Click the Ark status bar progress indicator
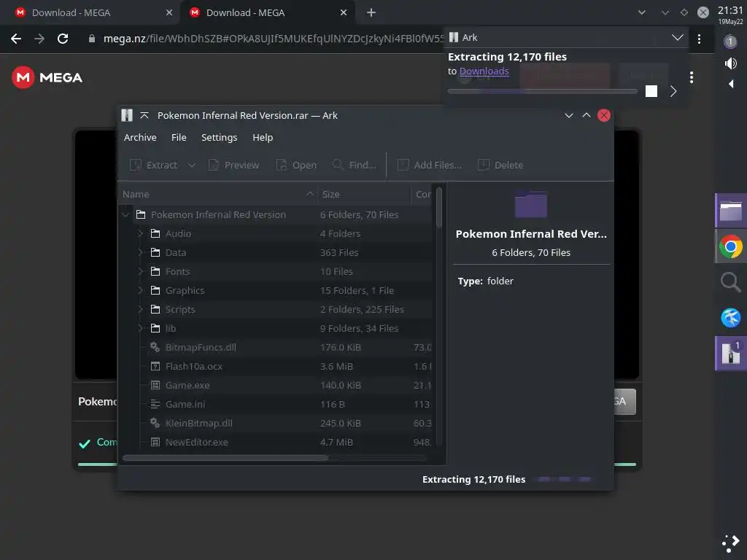Image resolution: width=747 pixels, height=560 pixels. pyautogui.click(x=565, y=480)
